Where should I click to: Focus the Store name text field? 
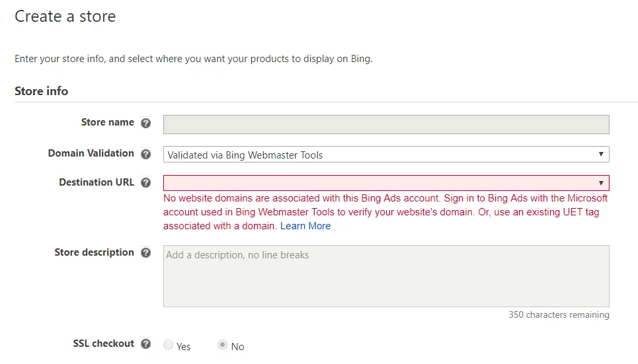(385, 125)
